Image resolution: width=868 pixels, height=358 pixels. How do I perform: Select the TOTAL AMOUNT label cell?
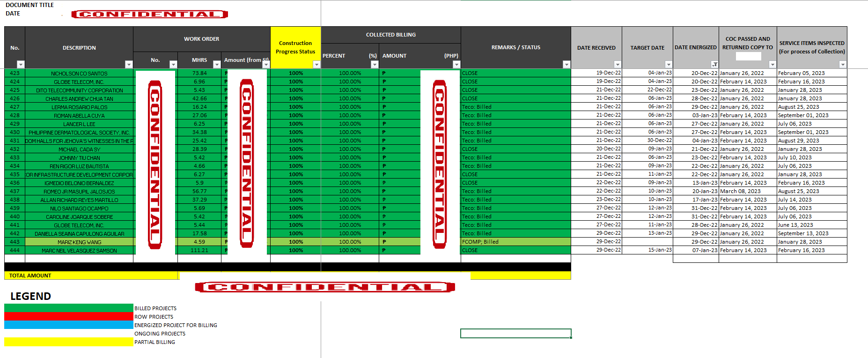point(92,276)
